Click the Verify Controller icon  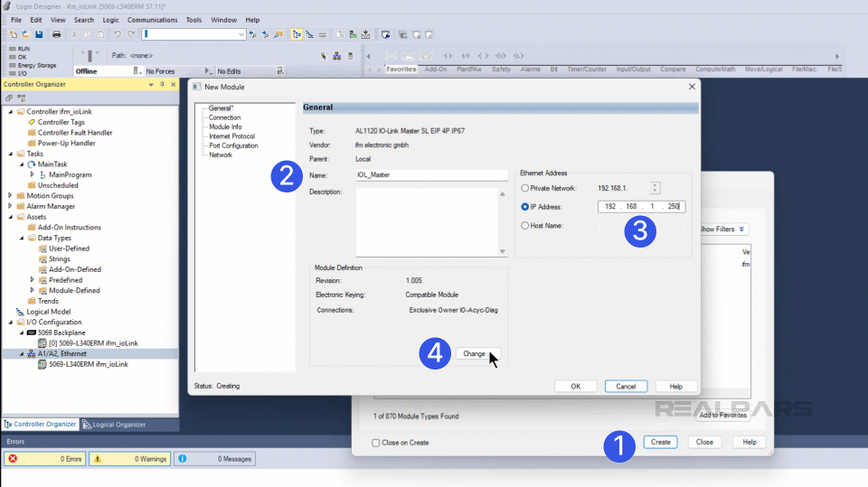pos(354,34)
